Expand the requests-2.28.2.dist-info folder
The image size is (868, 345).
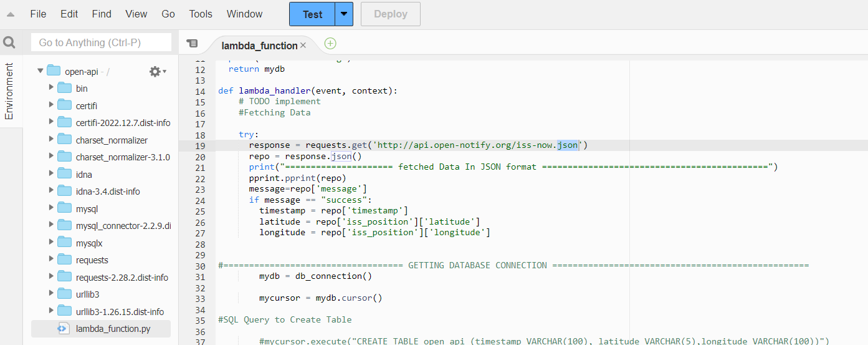51,277
